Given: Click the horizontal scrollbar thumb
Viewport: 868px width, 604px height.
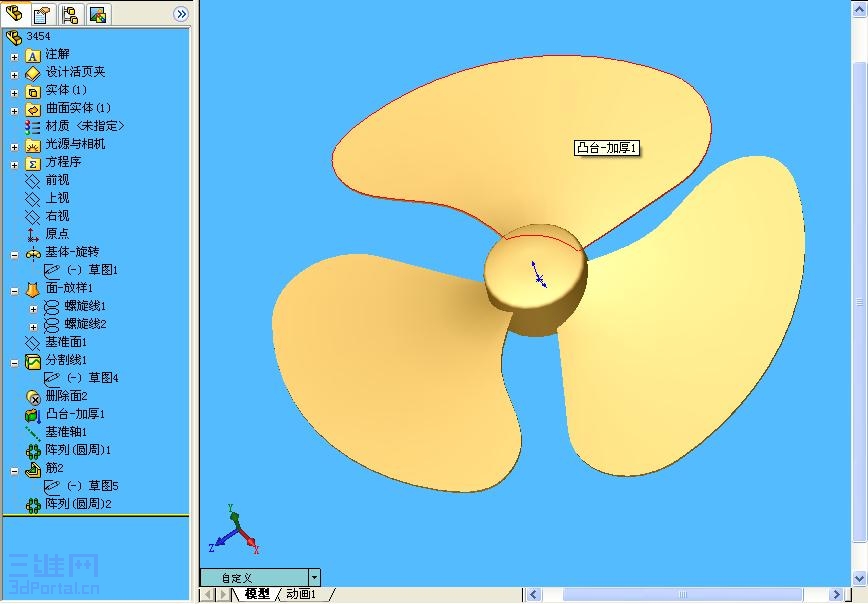Looking at the screenshot, I should pos(683,595).
